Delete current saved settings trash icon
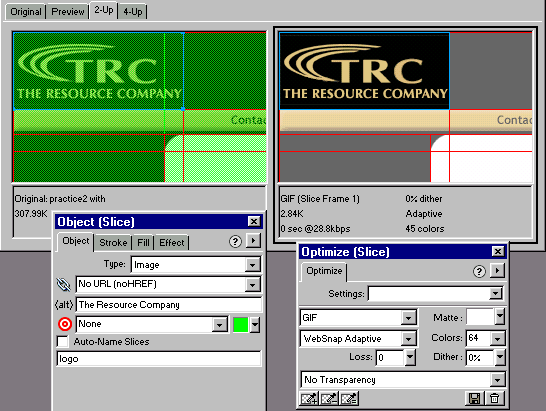This screenshot has height=411, width=546. pyautogui.click(x=494, y=398)
